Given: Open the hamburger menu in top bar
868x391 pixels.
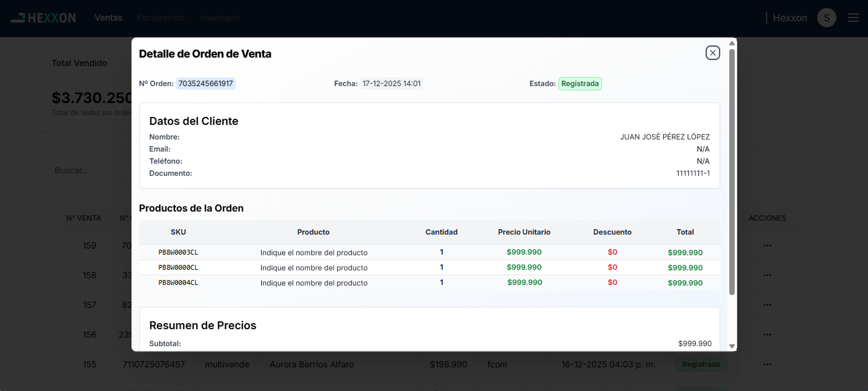Looking at the screenshot, I should (853, 18).
